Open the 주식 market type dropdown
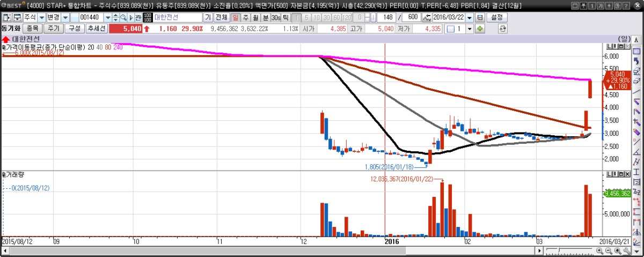 42,17
